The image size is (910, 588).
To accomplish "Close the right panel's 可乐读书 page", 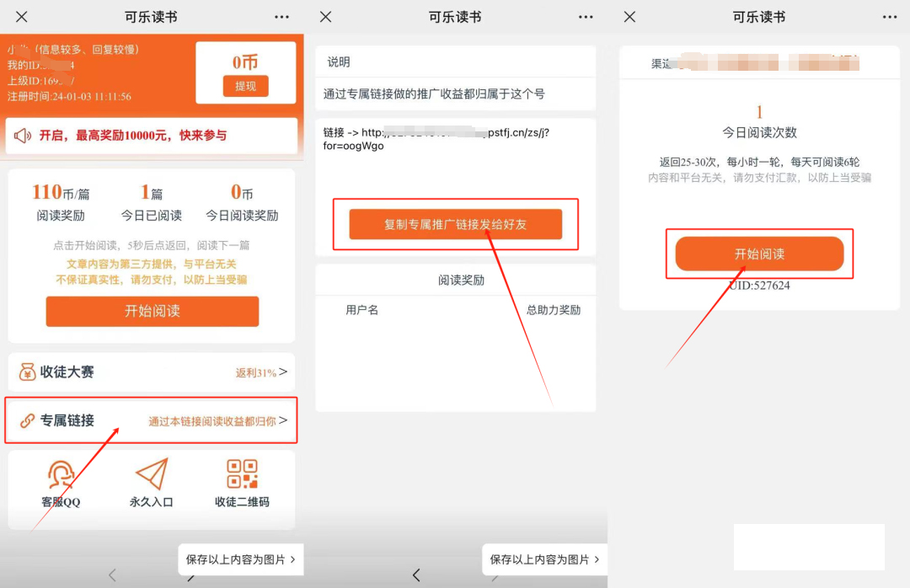I will (629, 17).
